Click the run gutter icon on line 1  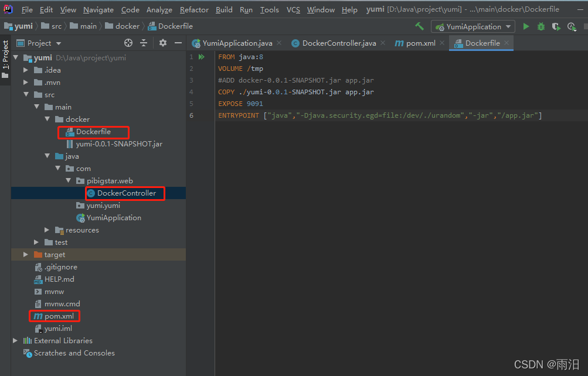(x=202, y=57)
